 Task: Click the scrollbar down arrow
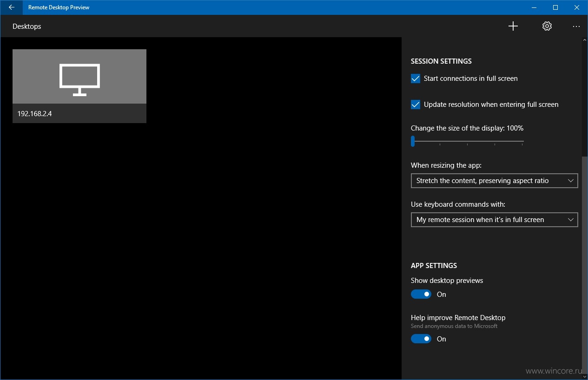click(x=585, y=376)
